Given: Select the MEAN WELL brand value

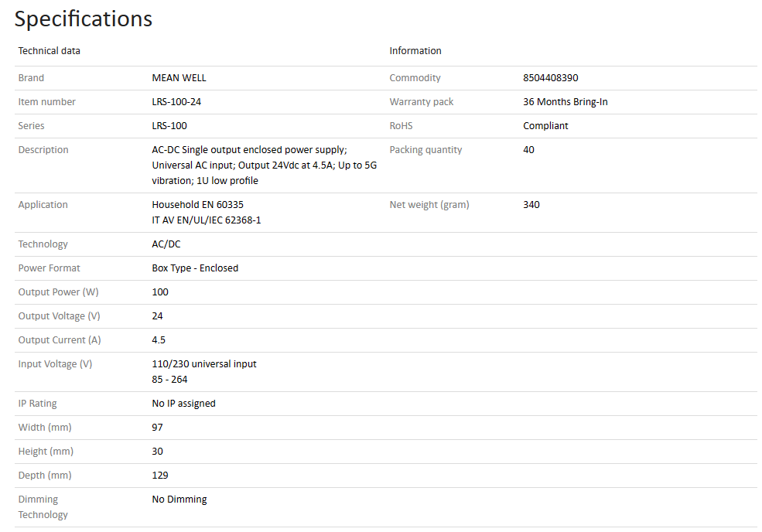Looking at the screenshot, I should [179, 78].
